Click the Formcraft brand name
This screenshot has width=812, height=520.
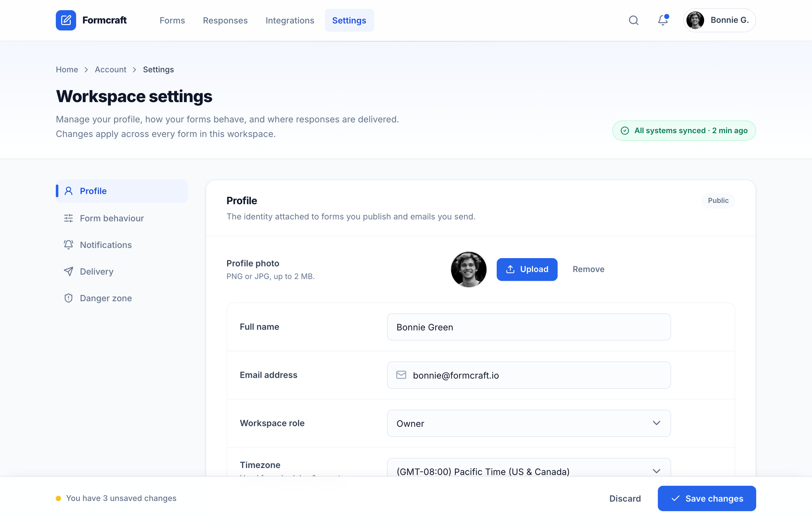click(x=104, y=20)
